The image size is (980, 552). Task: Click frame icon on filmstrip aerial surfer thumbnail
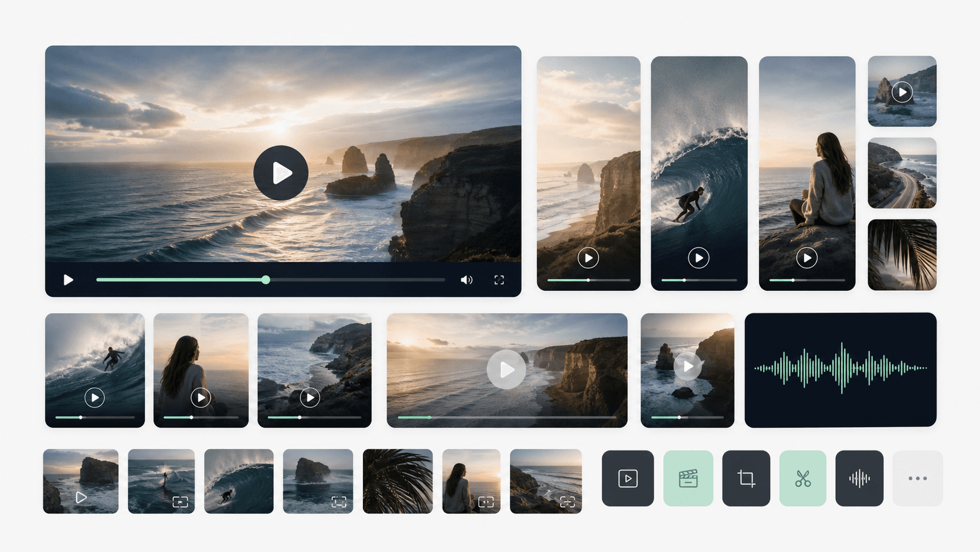[x=180, y=502]
